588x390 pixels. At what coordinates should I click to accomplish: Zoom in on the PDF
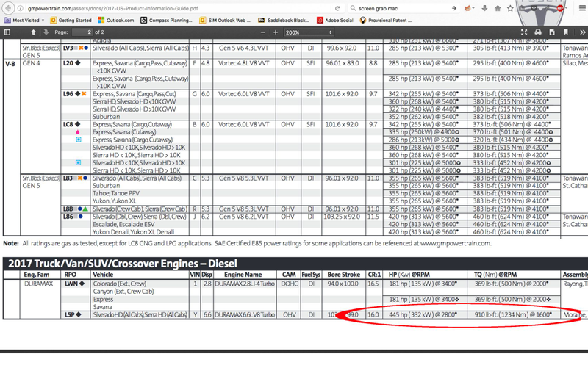click(276, 32)
